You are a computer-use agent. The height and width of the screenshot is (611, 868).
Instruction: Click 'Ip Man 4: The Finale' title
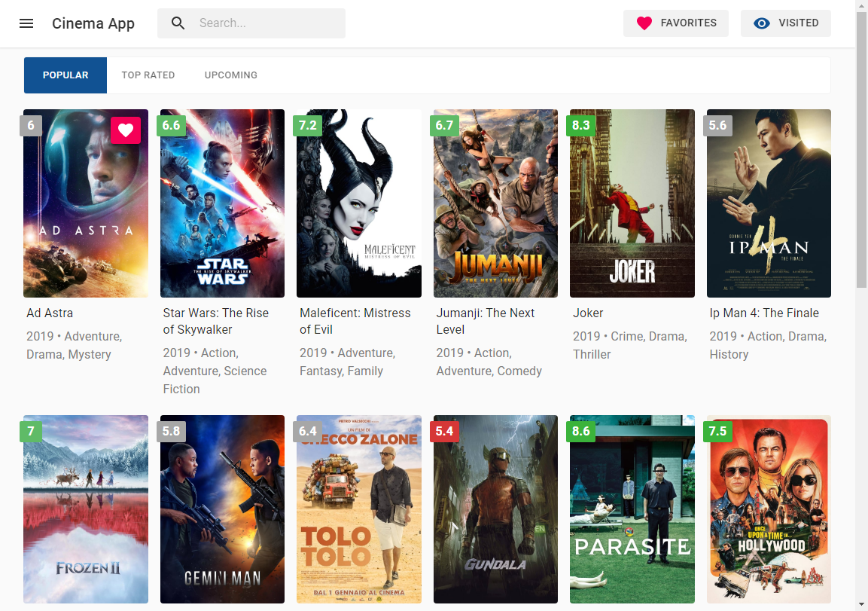pyautogui.click(x=764, y=313)
